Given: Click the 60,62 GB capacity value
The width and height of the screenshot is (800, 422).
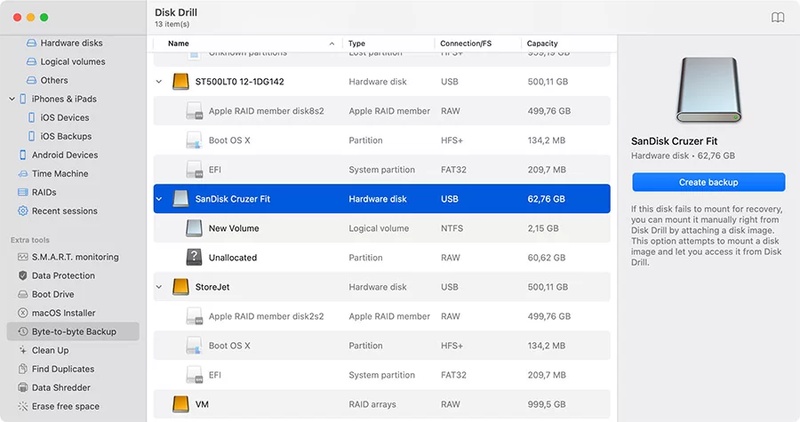Looking at the screenshot, I should tap(546, 258).
